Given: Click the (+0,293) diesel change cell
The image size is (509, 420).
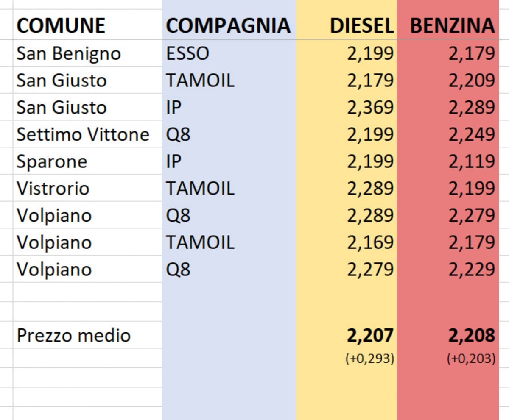Looking at the screenshot, I should [370, 359].
